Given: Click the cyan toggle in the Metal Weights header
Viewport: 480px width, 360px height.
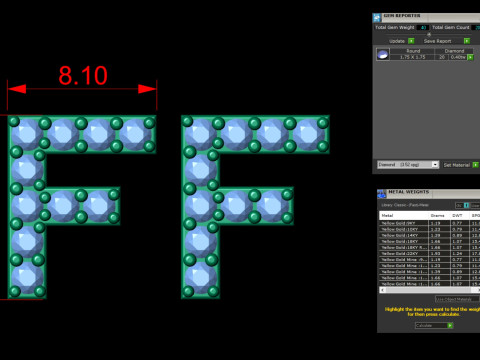Looking at the screenshot, I should pos(466,205).
